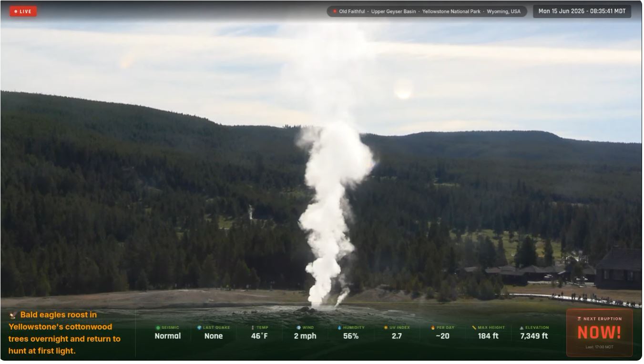The width and height of the screenshot is (644, 364).
Task: Click the eagle emoji beside the fact text
Action: (x=13, y=315)
